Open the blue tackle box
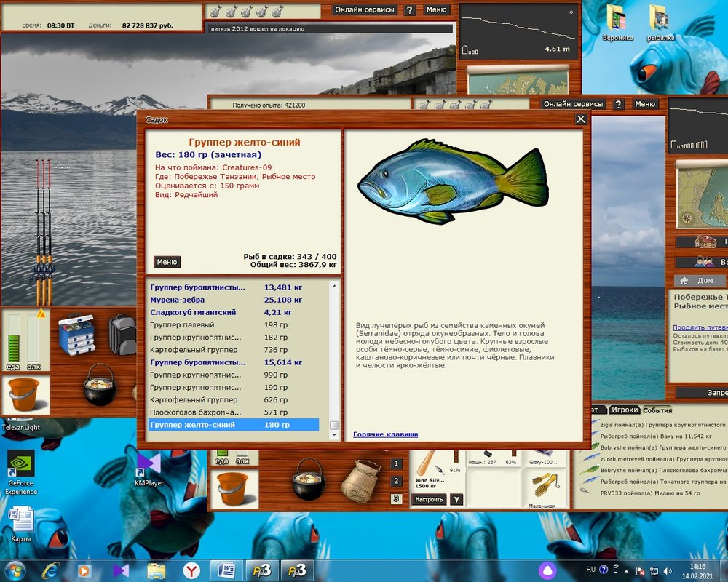Screen dimensions: 728x582 point(76,333)
